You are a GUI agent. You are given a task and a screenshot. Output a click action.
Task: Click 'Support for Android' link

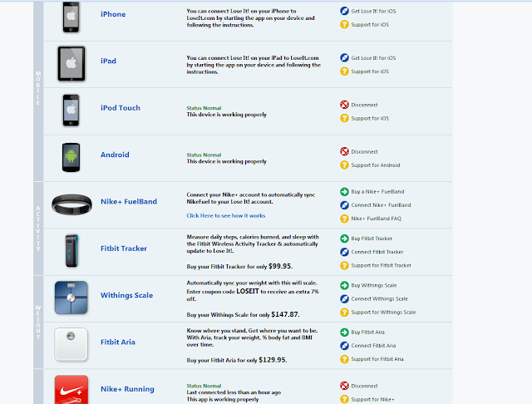(376, 165)
